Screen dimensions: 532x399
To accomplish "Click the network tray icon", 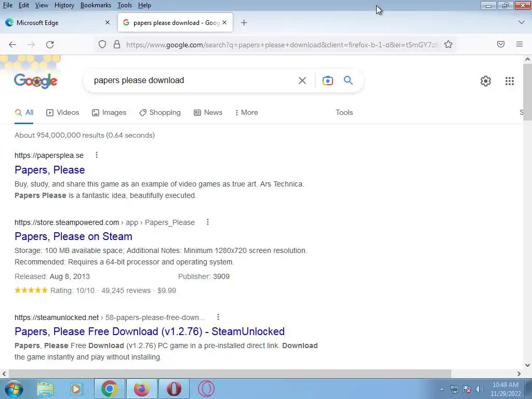I will (x=454, y=389).
